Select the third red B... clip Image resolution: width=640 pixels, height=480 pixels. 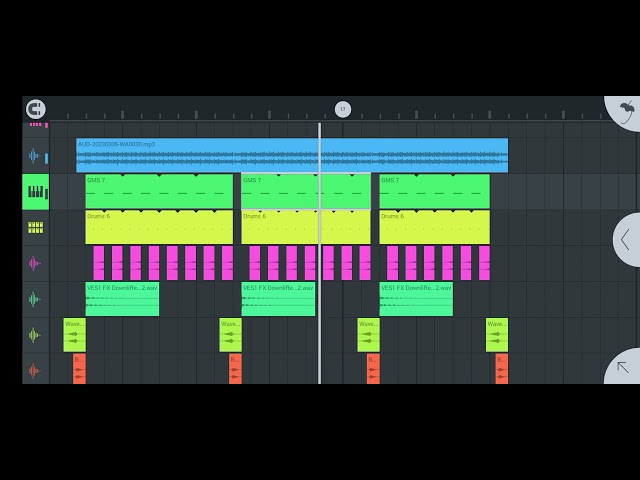(373, 369)
